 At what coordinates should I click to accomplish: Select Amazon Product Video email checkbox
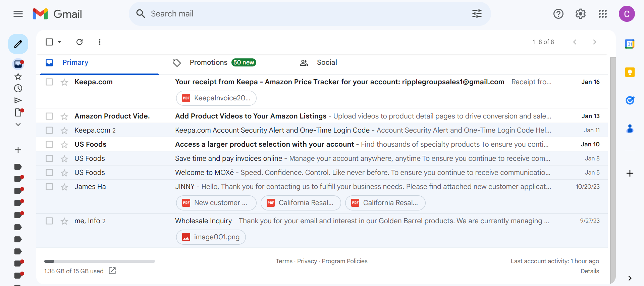[x=49, y=116]
